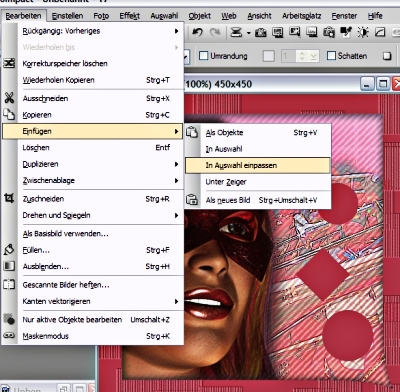Click the icon beside Als neues Bild
The width and height of the screenshot is (400, 392).
tap(192, 200)
